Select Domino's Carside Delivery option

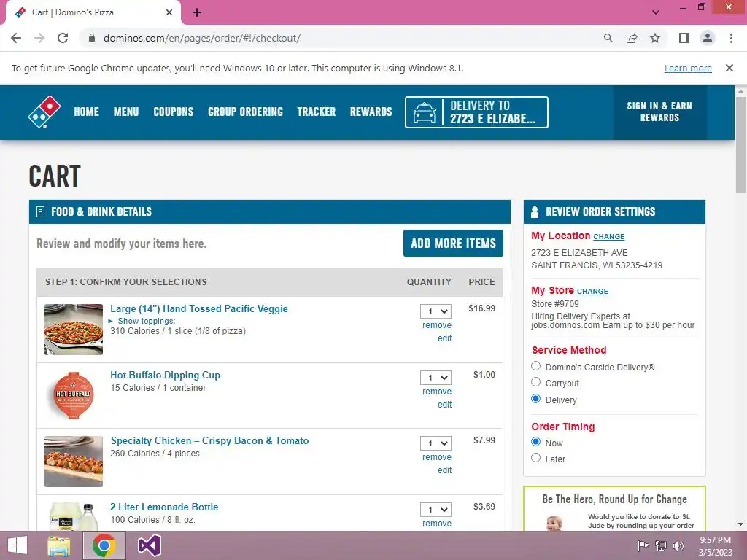[x=536, y=366]
